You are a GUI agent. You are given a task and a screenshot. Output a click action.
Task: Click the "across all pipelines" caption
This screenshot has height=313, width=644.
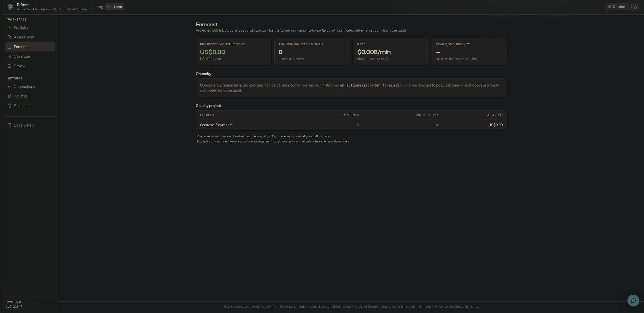click(292, 59)
